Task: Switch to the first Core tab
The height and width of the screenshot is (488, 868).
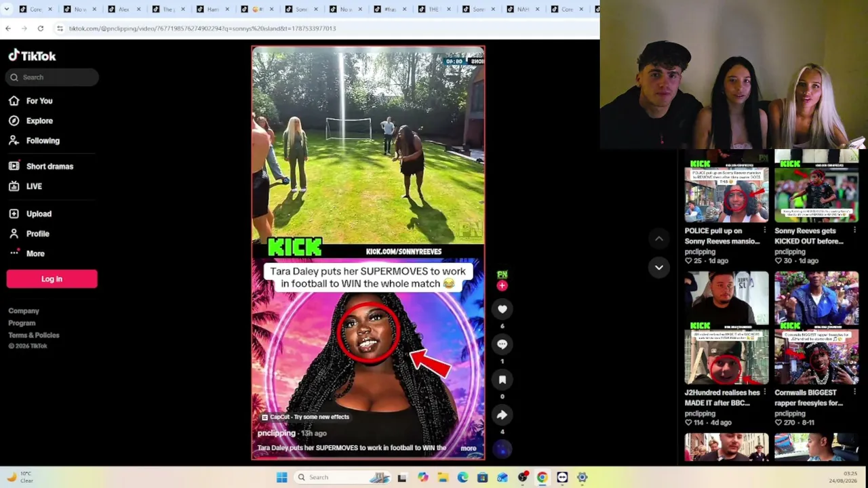Action: coord(36,9)
